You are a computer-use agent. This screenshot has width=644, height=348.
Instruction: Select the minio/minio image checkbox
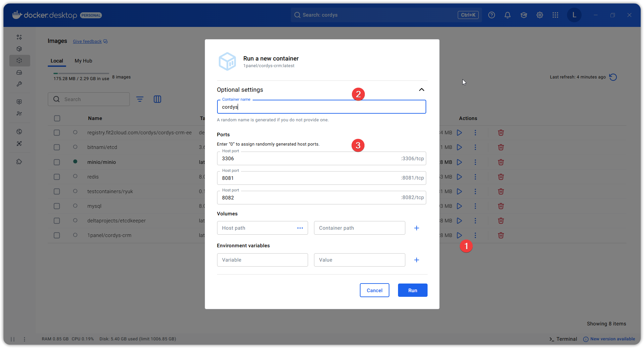click(57, 162)
